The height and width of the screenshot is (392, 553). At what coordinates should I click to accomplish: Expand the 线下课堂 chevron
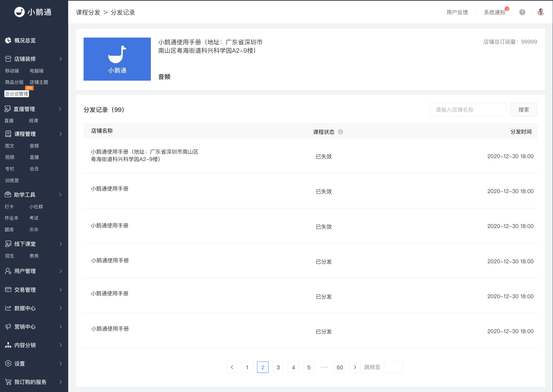[x=60, y=244]
